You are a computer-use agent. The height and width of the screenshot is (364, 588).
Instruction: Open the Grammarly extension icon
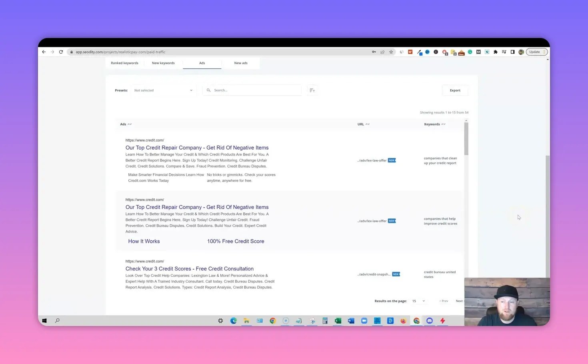tap(470, 52)
